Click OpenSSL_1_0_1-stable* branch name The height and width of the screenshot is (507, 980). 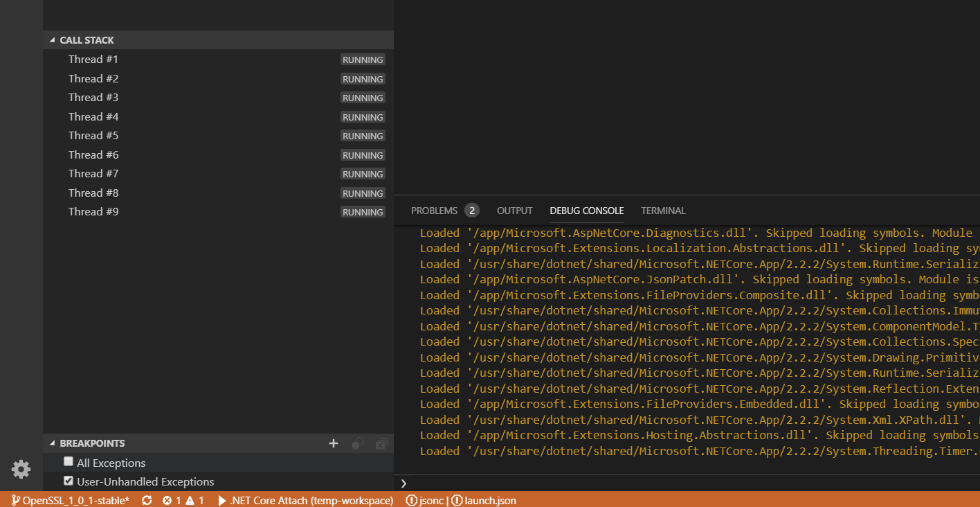click(x=76, y=500)
